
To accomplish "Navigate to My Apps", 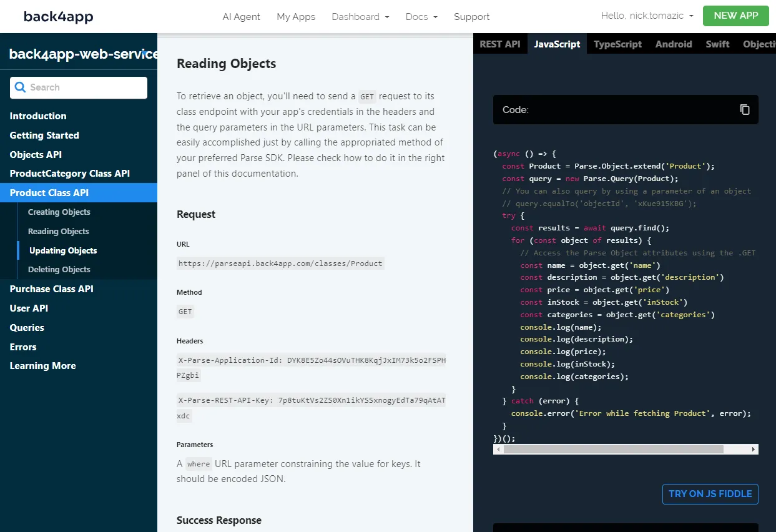I will (x=296, y=17).
